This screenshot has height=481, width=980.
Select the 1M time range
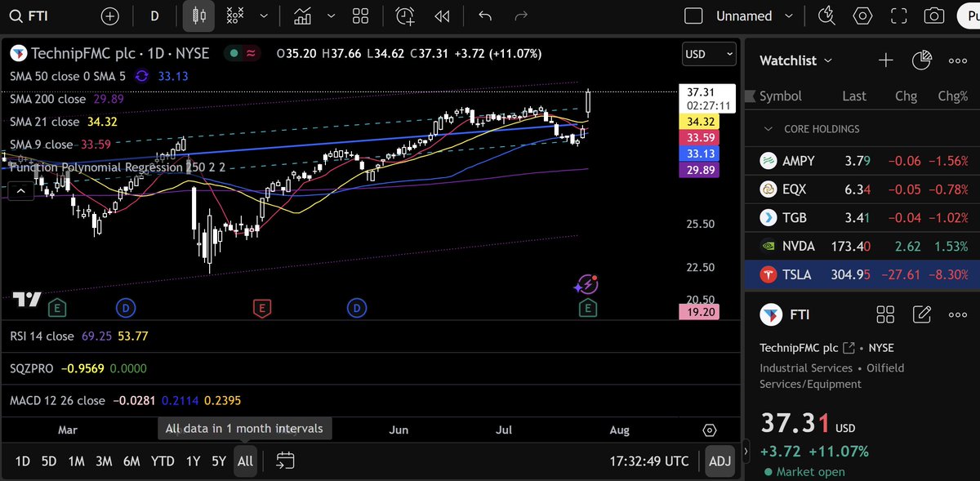[76, 461]
